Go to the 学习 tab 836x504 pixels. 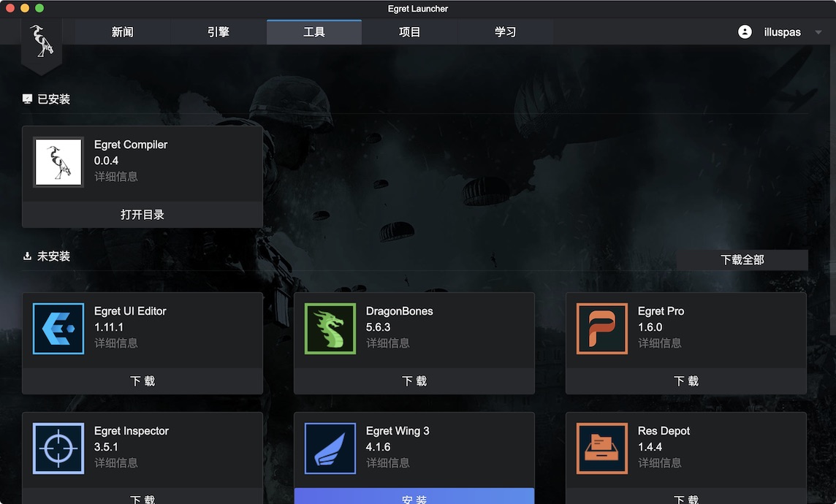505,32
